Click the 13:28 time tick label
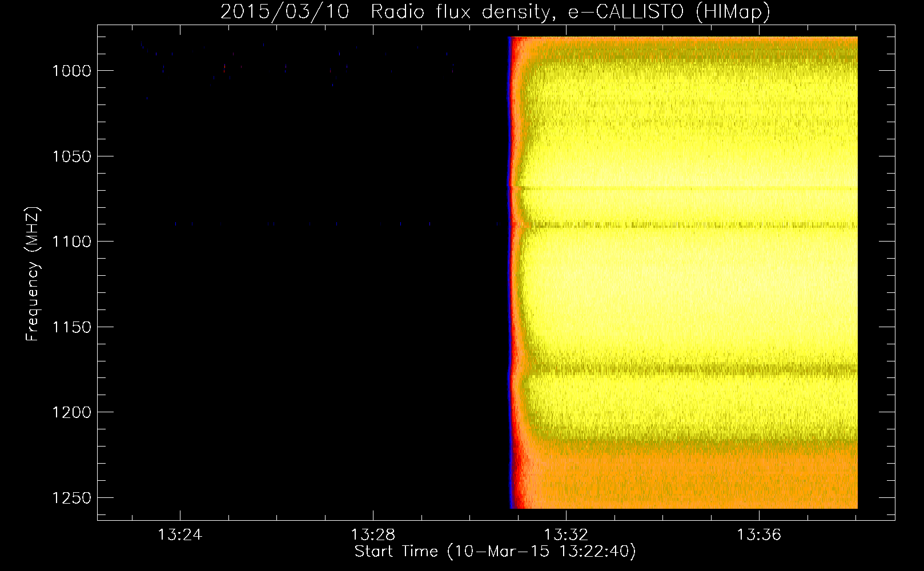Screen dimensions: 924x571 point(373,535)
